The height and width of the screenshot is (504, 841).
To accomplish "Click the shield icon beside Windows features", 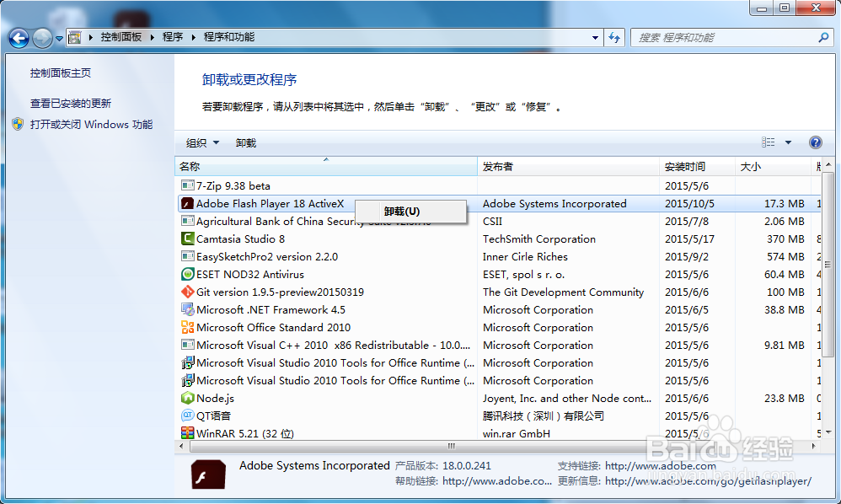I will point(19,125).
